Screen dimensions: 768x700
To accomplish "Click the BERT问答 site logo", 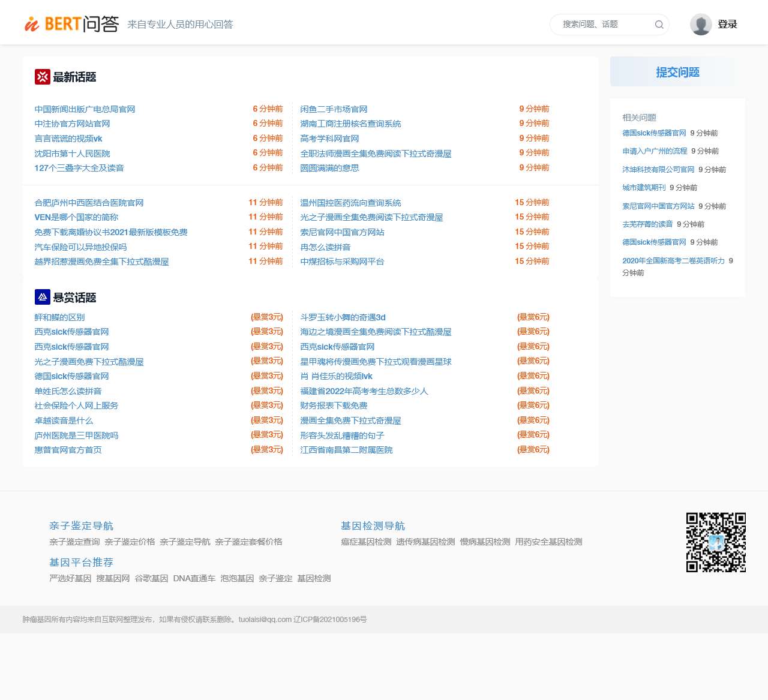I will (71, 24).
